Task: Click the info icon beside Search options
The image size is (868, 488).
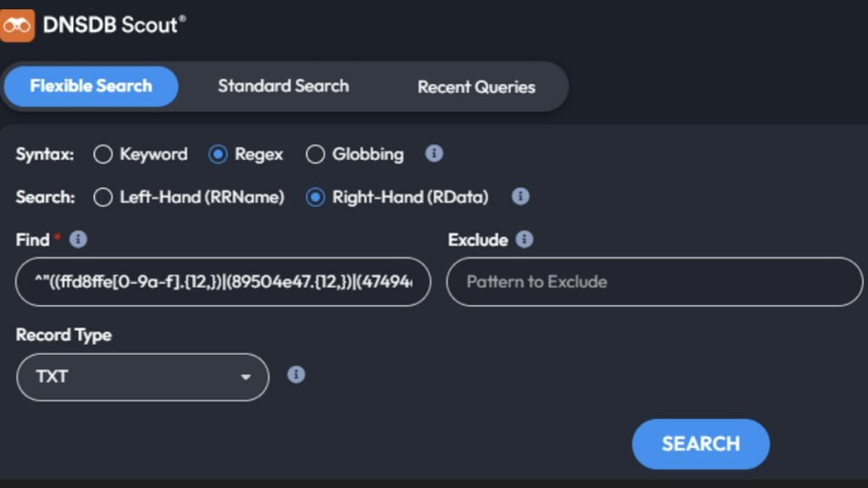Action: (x=520, y=197)
